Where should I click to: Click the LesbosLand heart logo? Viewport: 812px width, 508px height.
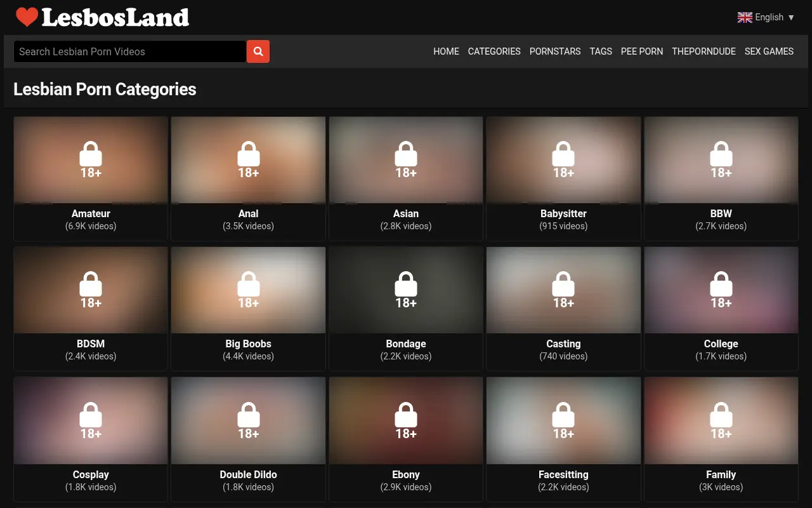pos(27,17)
